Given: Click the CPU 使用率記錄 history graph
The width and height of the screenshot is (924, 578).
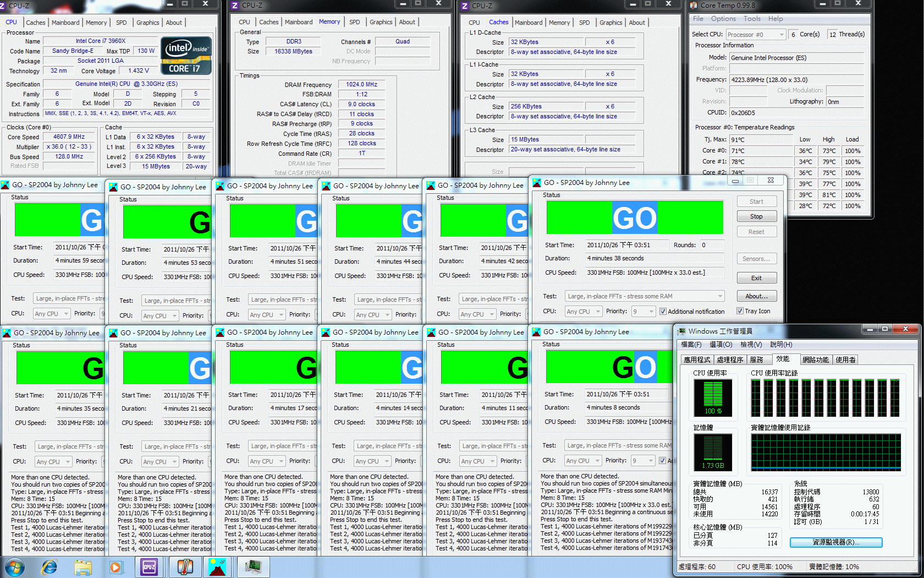Looking at the screenshot, I should coord(826,398).
